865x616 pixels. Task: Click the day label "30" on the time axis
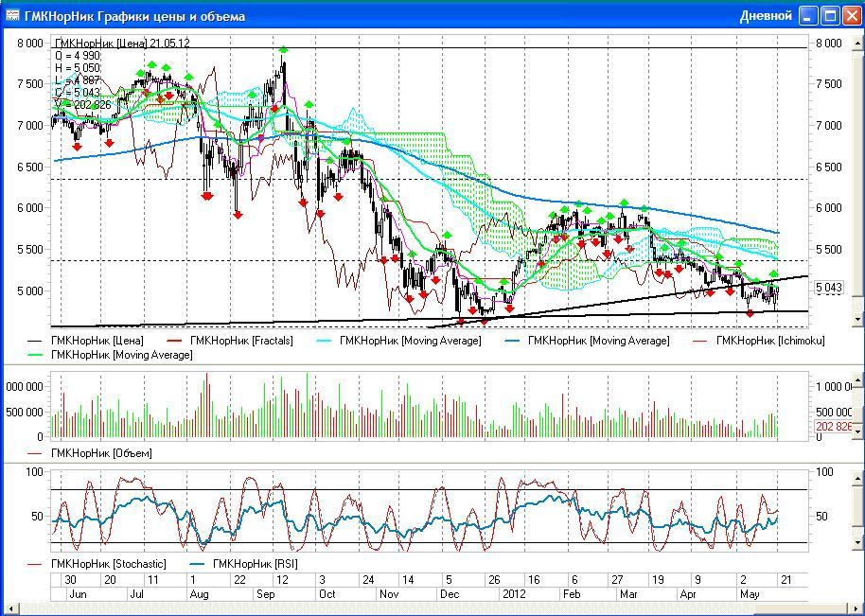70,580
